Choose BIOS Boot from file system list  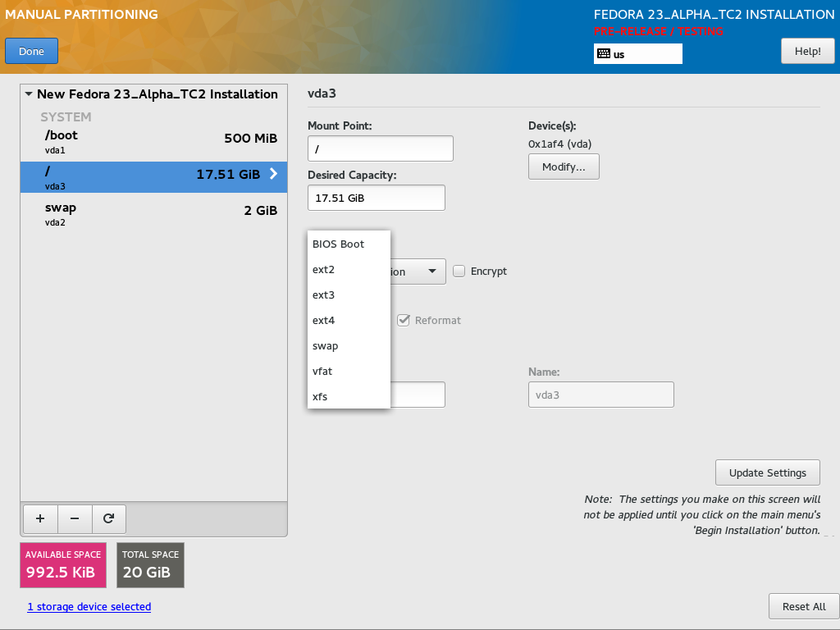coord(349,244)
